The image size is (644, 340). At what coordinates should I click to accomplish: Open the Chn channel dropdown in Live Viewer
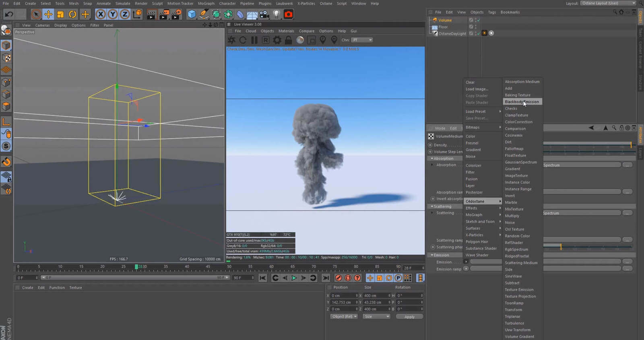click(x=362, y=40)
